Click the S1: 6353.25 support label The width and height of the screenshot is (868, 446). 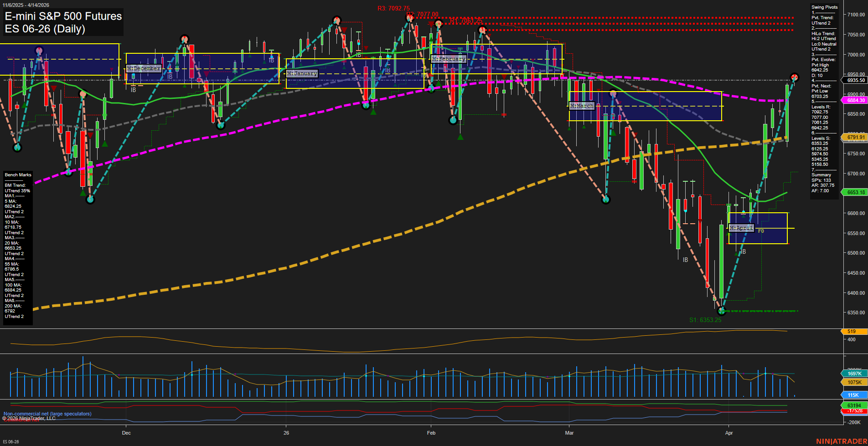click(x=705, y=320)
